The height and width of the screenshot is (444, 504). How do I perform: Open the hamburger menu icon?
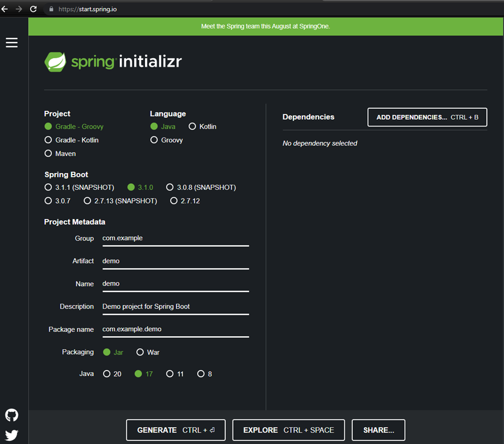[x=11, y=43]
